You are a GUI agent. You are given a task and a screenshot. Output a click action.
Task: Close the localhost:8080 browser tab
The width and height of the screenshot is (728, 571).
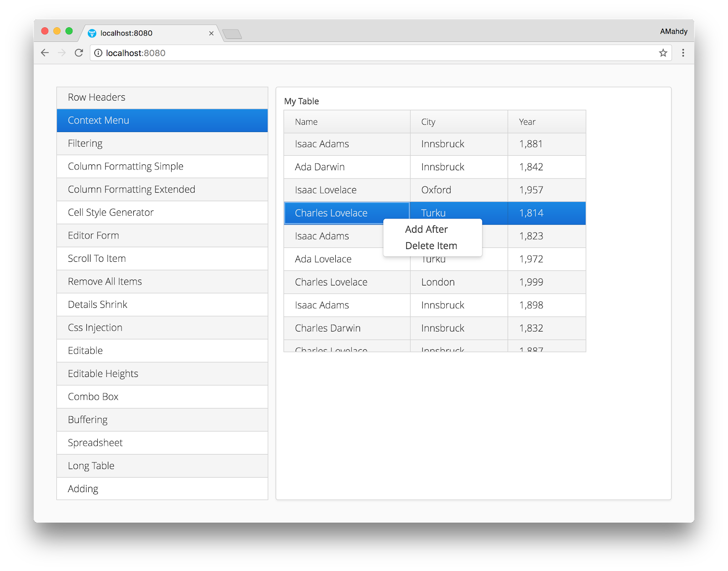[x=211, y=33]
